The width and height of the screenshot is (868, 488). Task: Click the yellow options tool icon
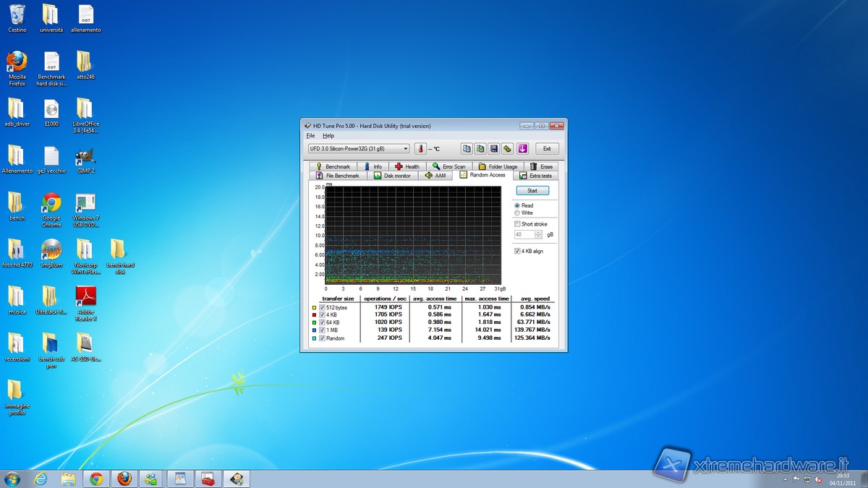pos(508,149)
